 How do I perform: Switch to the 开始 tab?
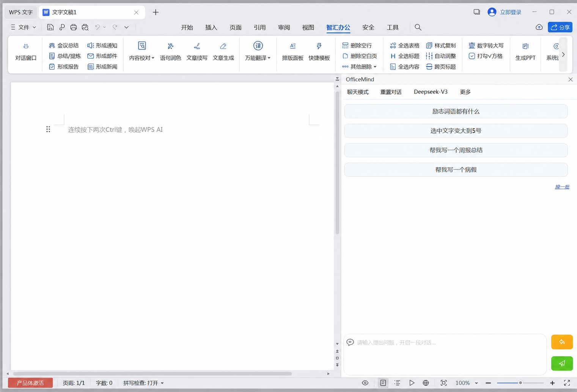[187, 27]
